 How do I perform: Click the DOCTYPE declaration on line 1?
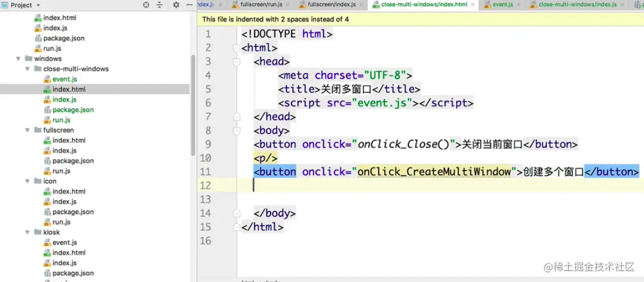coord(287,34)
